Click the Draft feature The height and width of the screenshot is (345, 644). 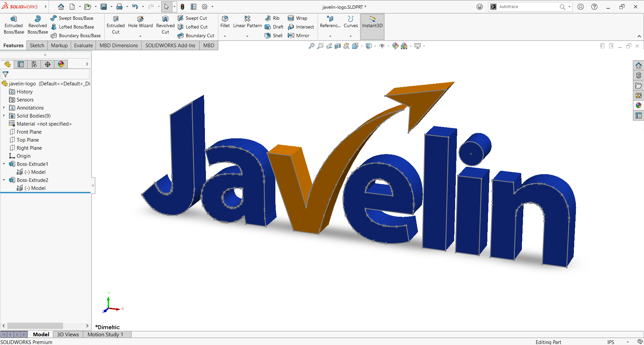274,27
